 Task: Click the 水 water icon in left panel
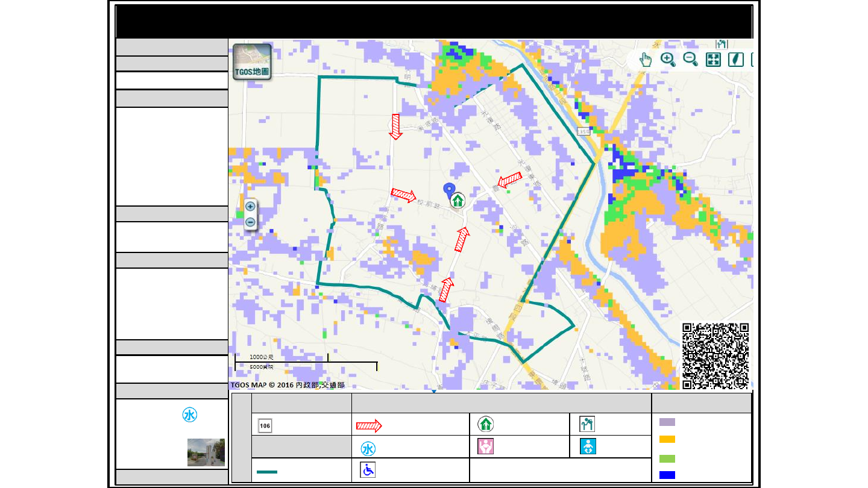pos(189,415)
